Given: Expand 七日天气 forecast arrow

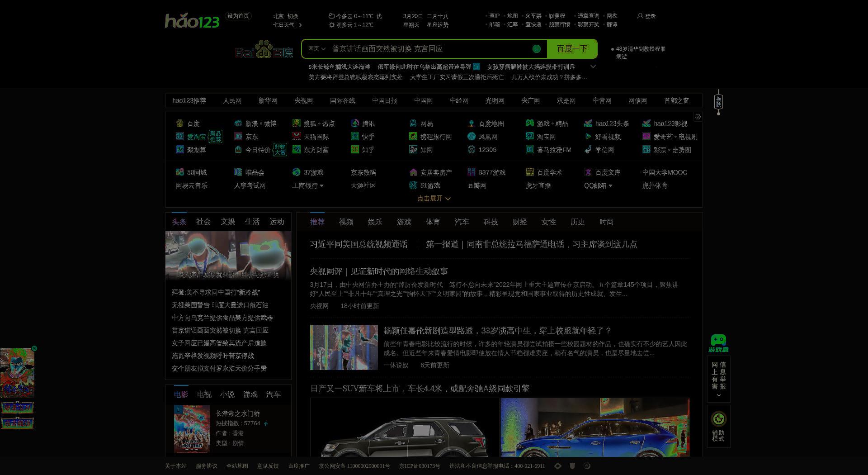Looking at the screenshot, I should [x=300, y=25].
